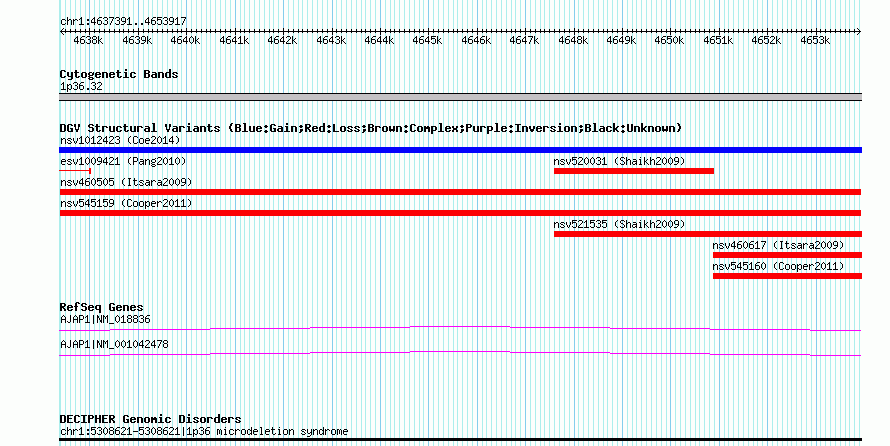Click the nsv460505 red loss bar

click(x=460, y=192)
